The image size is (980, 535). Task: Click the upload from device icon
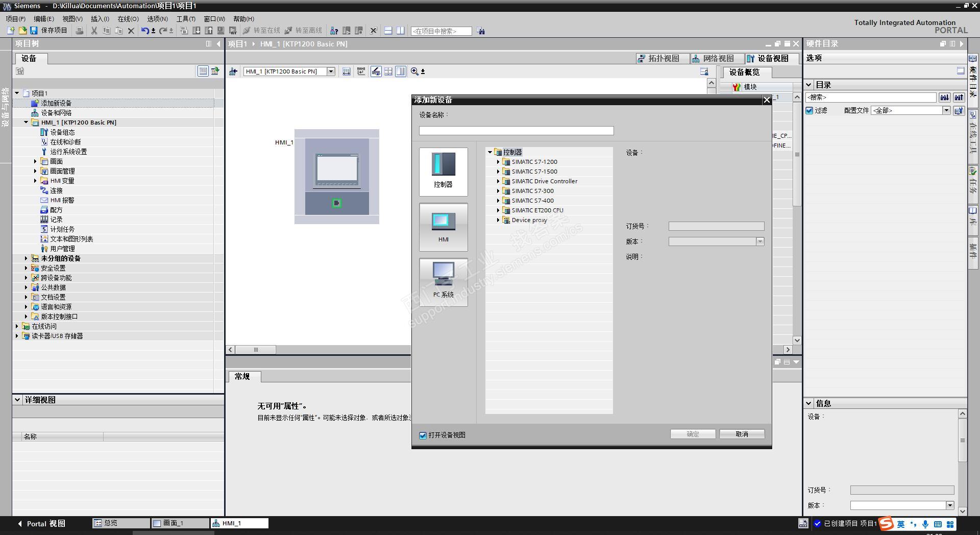click(209, 31)
